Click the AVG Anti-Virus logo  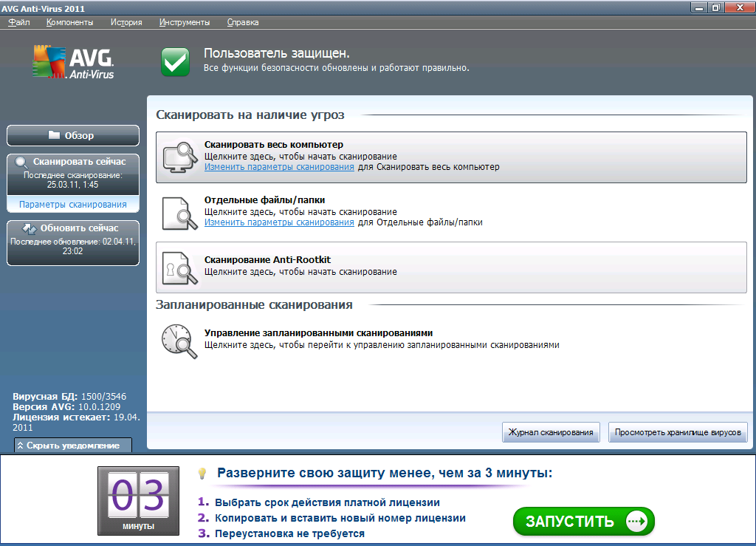(73, 62)
